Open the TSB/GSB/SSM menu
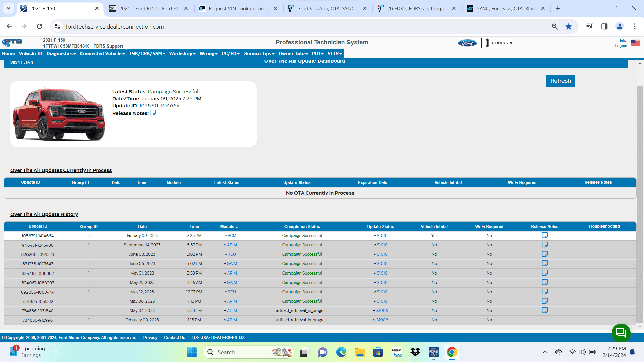This screenshot has height=362, width=644. click(x=147, y=54)
